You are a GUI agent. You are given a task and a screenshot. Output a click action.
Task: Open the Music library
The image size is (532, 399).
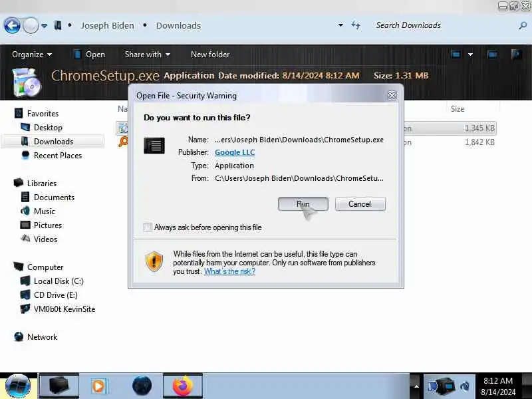(38, 211)
